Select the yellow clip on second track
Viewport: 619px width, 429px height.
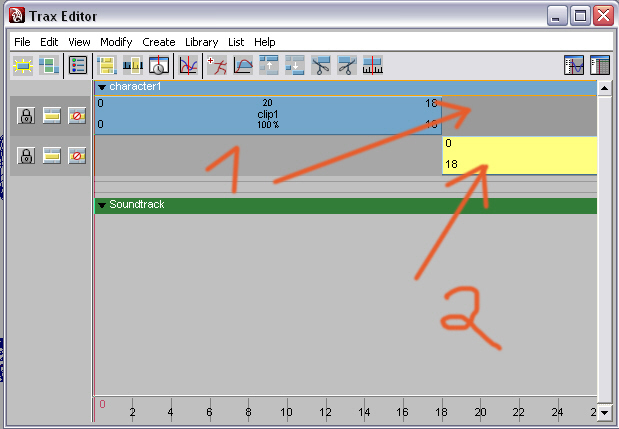pyautogui.click(x=519, y=154)
